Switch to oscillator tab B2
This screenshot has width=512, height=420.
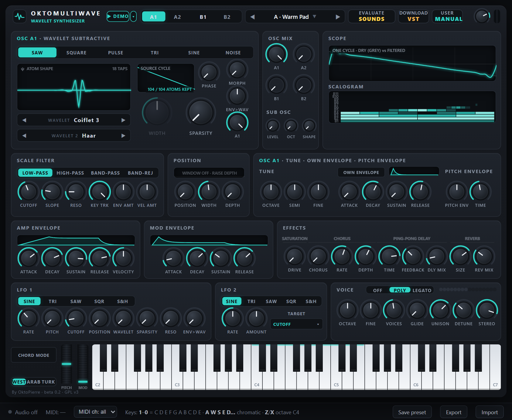click(x=227, y=17)
